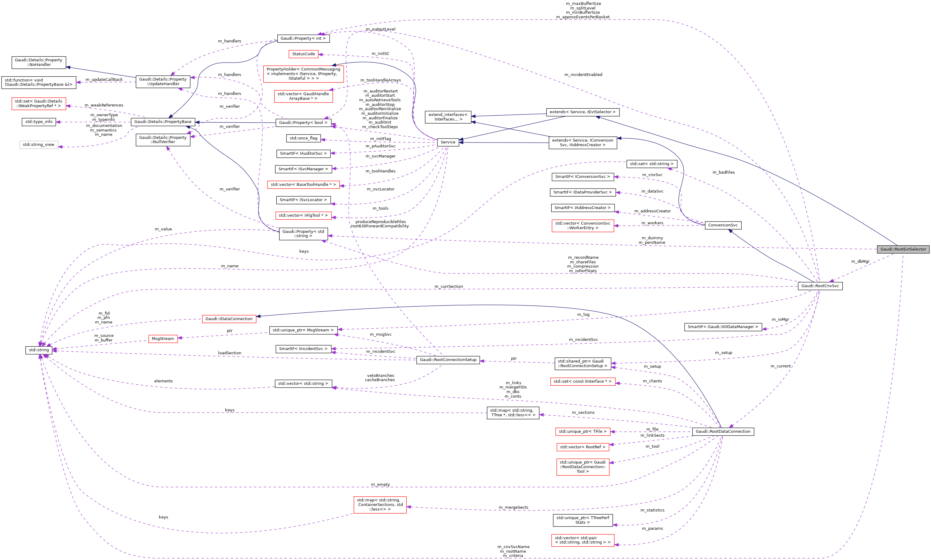Screen dimensions: 931x560
Task: Open the Gaudi::RootConnectionSetup node
Action: coord(448,359)
